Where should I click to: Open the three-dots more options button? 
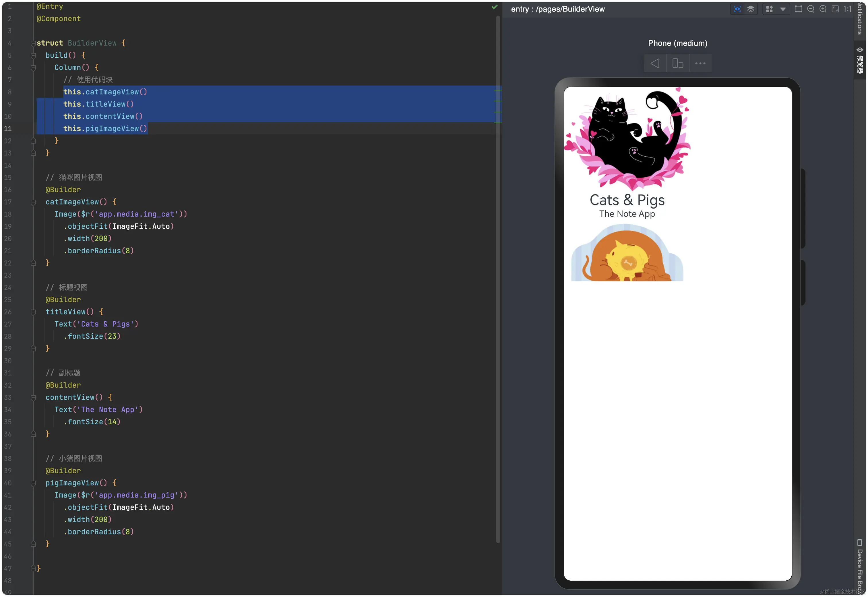point(700,63)
